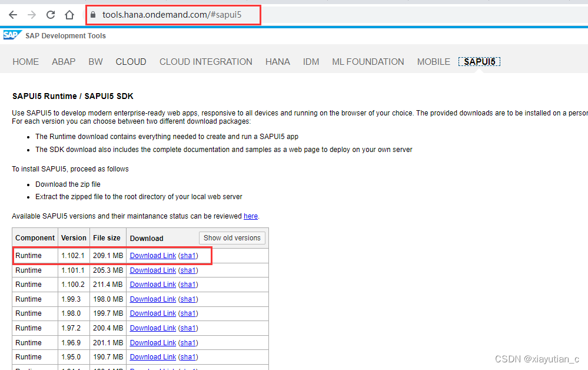
Task: Select file size cell 205.3 MB
Action: (108, 270)
